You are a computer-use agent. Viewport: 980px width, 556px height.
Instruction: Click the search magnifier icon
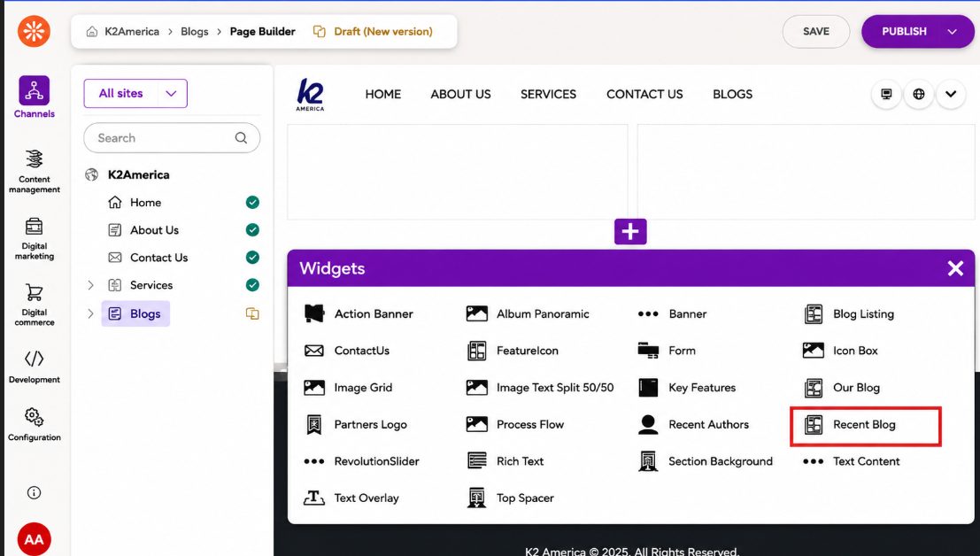click(x=241, y=138)
